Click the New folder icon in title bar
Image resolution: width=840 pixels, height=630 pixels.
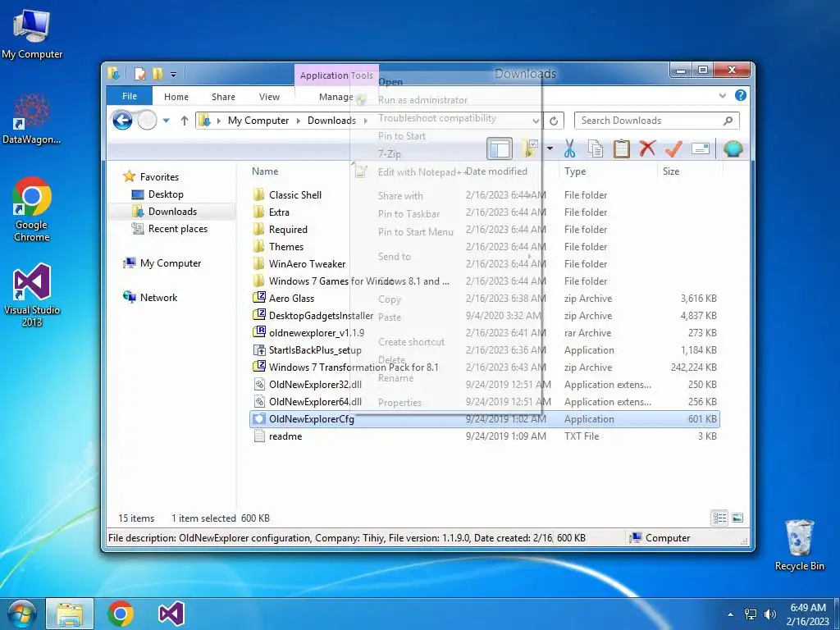(x=157, y=73)
